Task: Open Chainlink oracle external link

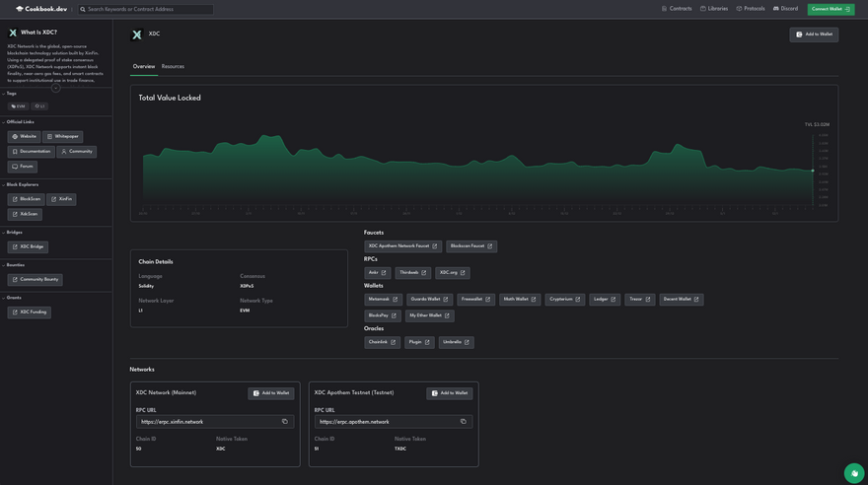Action: point(382,342)
